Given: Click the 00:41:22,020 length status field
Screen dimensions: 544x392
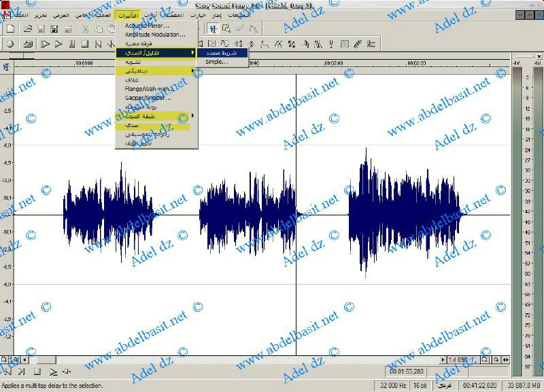Looking at the screenshot, I should point(479,385).
